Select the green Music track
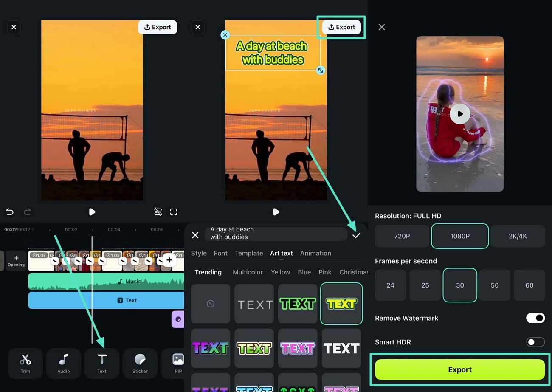552x392 pixels. point(106,282)
